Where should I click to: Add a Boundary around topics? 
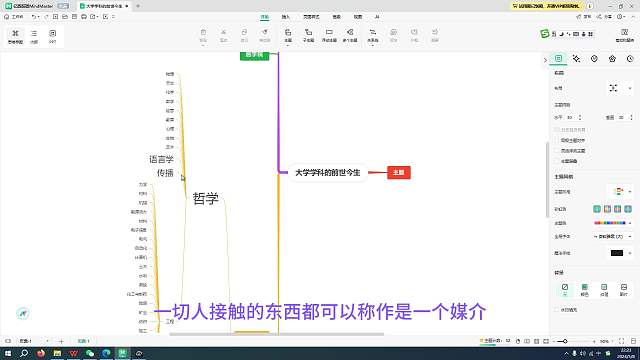coord(414,36)
